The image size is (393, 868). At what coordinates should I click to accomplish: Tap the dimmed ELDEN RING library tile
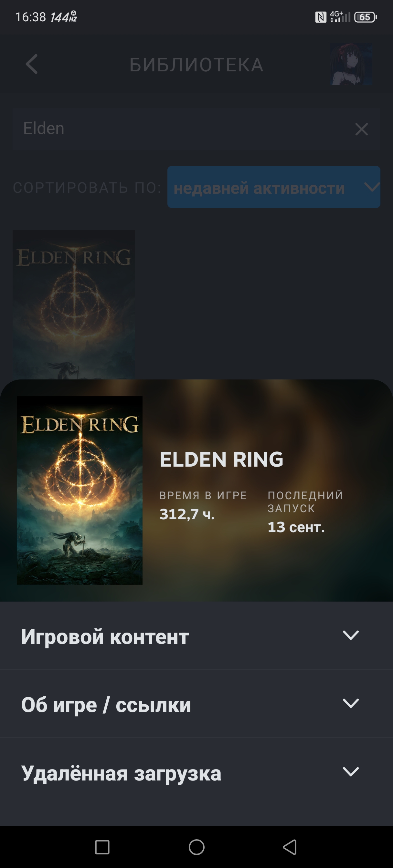click(74, 305)
